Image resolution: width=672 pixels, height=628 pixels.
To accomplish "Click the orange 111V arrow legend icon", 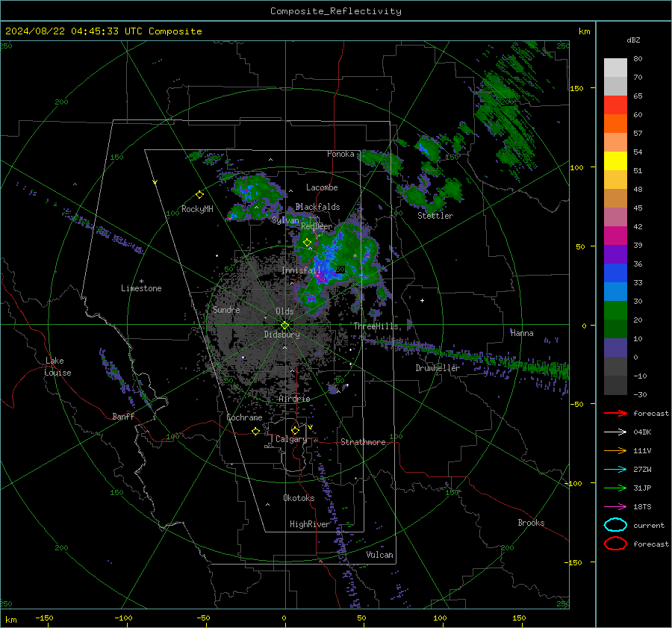I will pyautogui.click(x=615, y=450).
